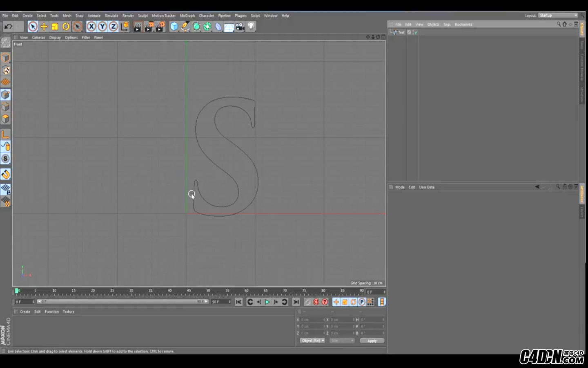The width and height of the screenshot is (588, 368).
Task: Switch to Texture mode
Action: tap(6, 70)
